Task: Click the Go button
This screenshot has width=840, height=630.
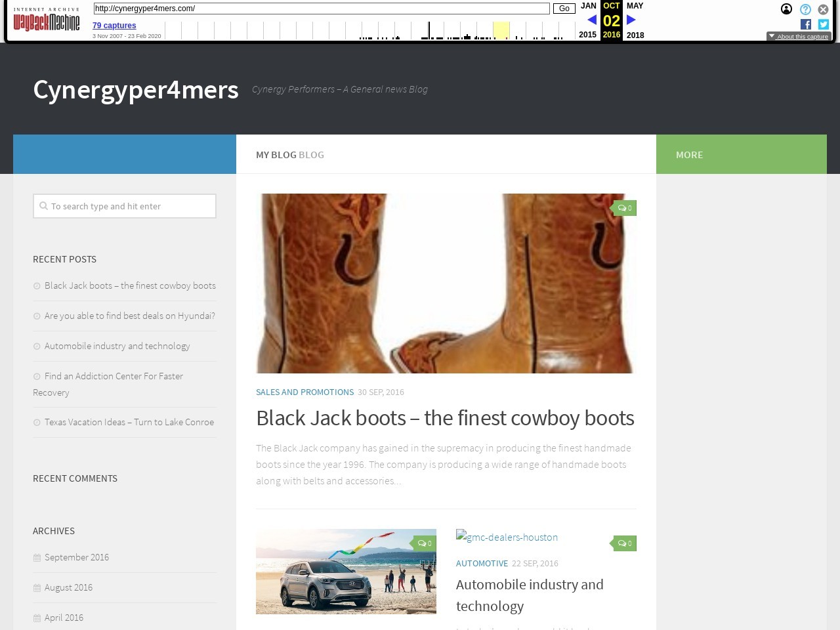Action: click(x=564, y=9)
